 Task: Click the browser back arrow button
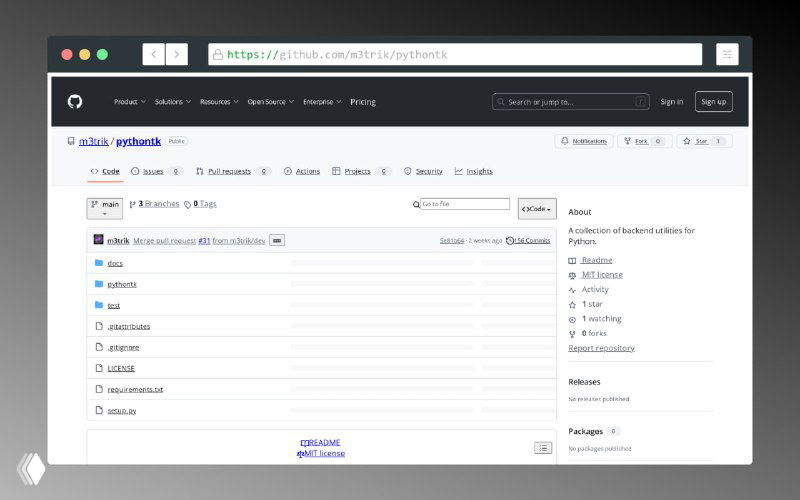(153, 54)
